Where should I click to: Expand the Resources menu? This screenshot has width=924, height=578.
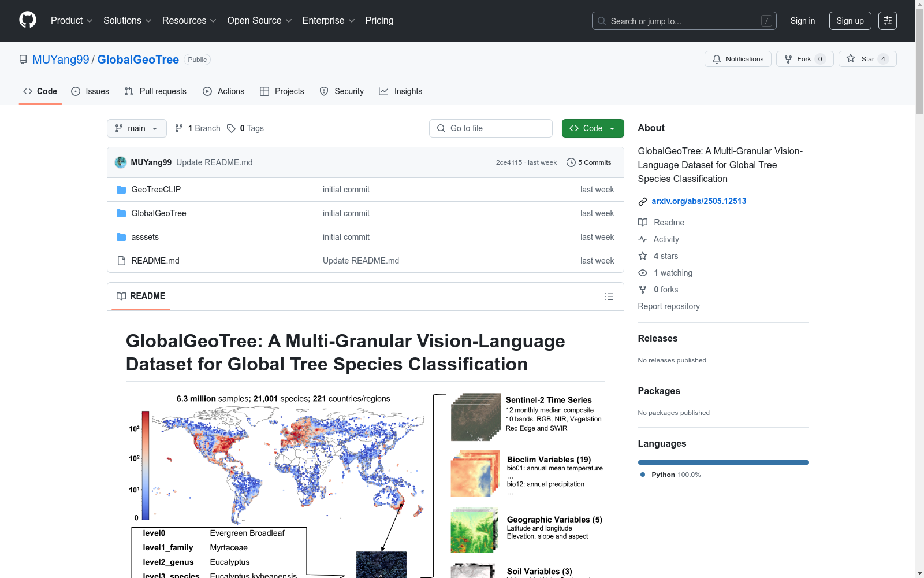[189, 21]
